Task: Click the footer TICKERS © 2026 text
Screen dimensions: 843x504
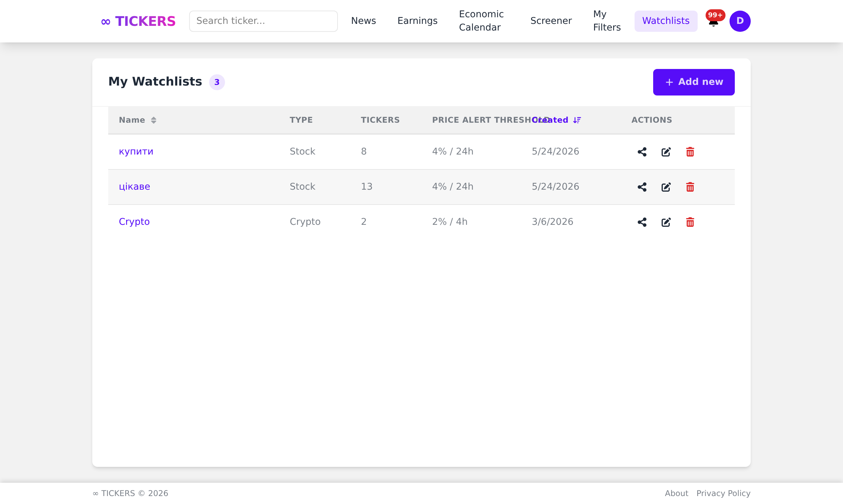Action: (x=130, y=493)
